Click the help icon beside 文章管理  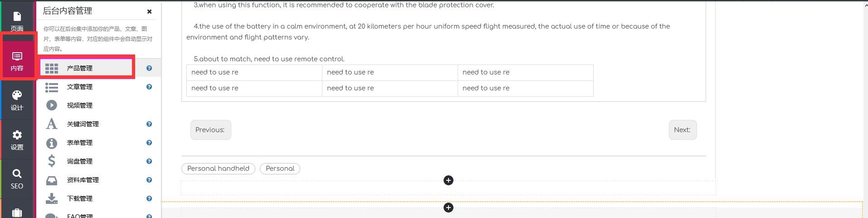pyautogui.click(x=149, y=87)
